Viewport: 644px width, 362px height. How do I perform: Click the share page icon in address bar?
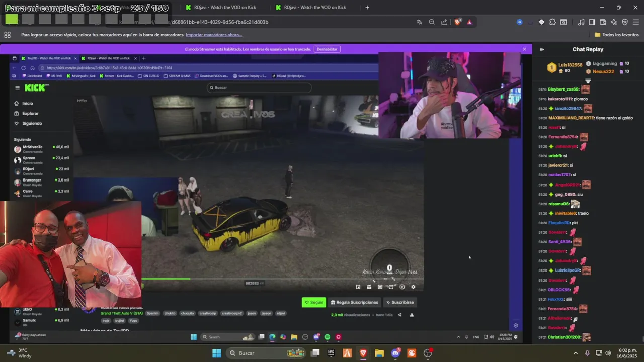pyautogui.click(x=444, y=22)
